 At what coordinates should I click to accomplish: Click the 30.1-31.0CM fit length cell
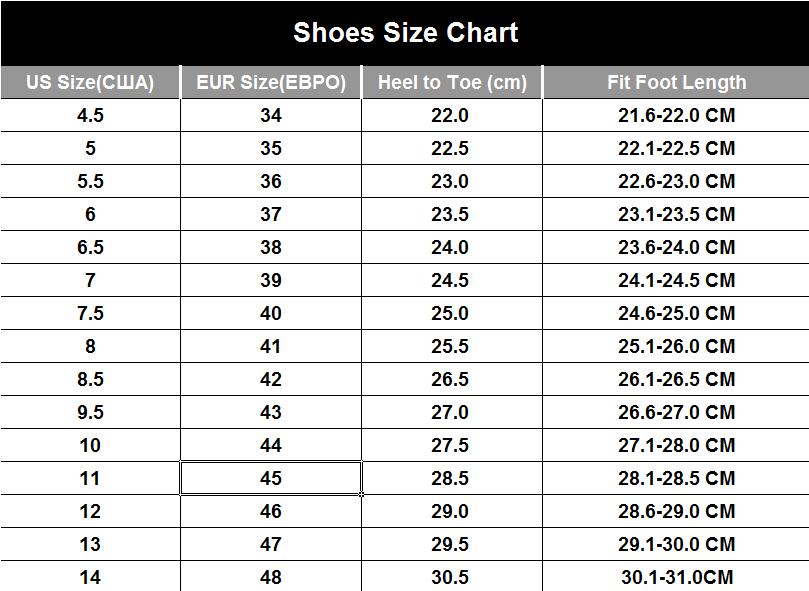point(676,577)
